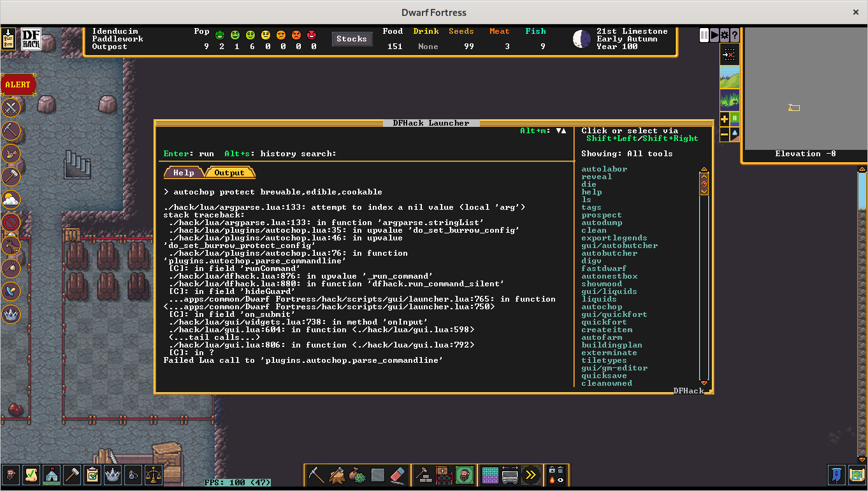Switch to the Output tab
Viewport: 868px width, 491px height.
[x=229, y=173]
